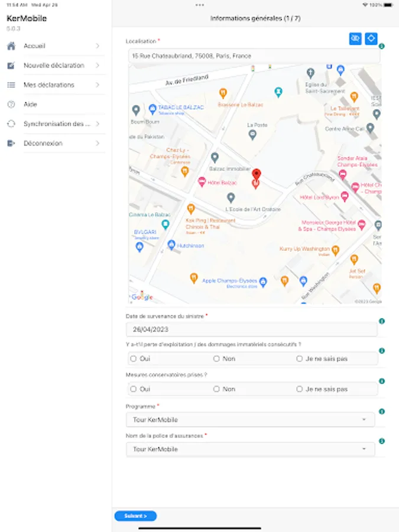The image size is (399, 532).
Task: Tap the Brasserie Le Balzac marker
Action: coord(223,93)
